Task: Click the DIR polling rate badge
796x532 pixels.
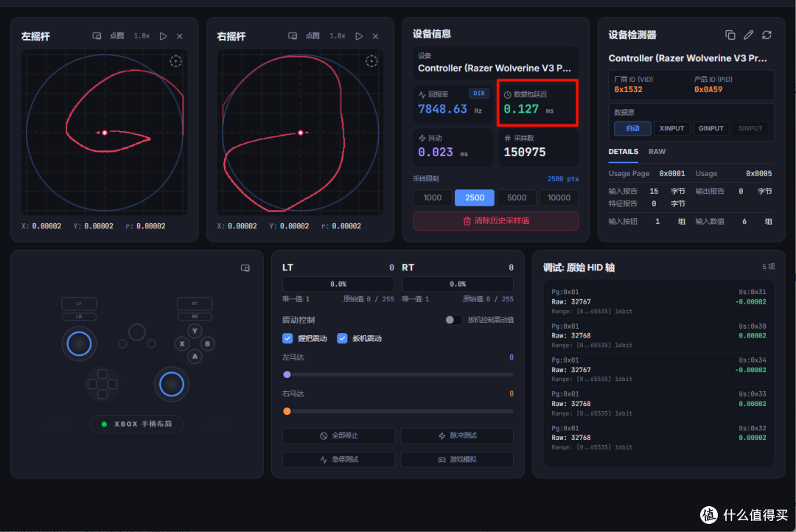Action: (x=479, y=94)
